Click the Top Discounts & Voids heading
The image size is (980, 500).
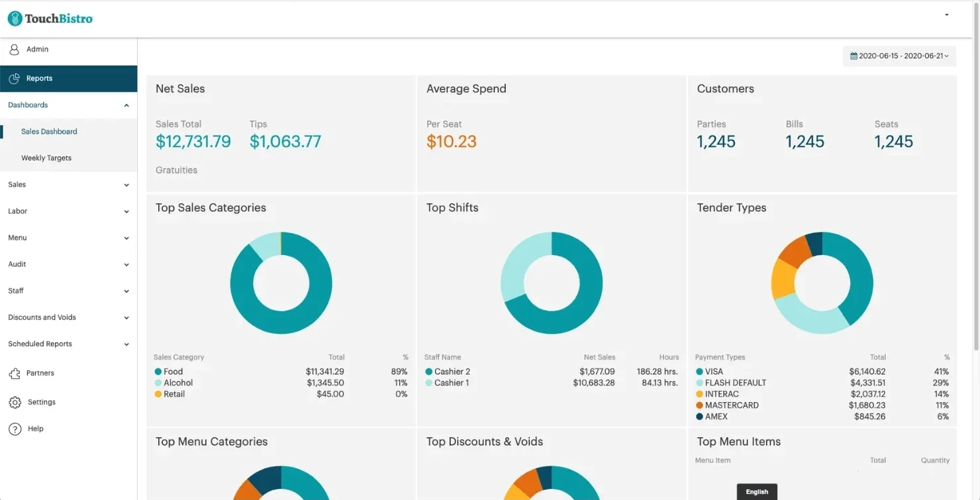(x=485, y=442)
